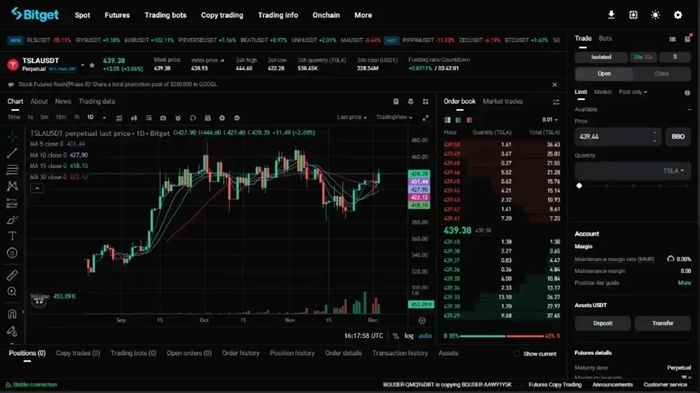Select the Isolated margin mode button

pos(601,57)
